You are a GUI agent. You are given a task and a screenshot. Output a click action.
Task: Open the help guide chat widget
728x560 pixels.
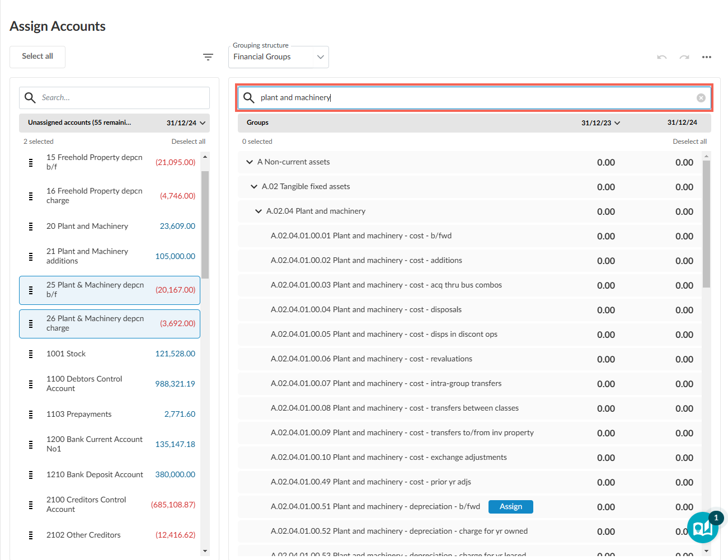click(x=703, y=528)
